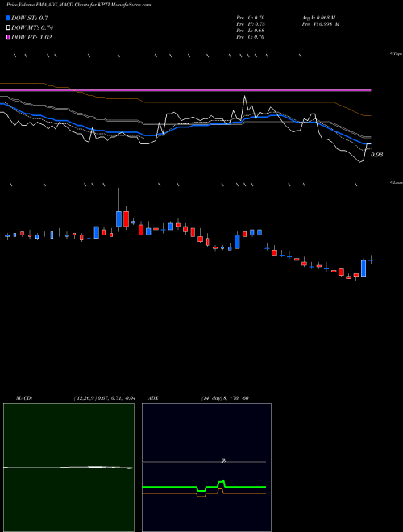Click the MACD indicator heading
403x532 pixels.
pyautogui.click(x=24, y=398)
